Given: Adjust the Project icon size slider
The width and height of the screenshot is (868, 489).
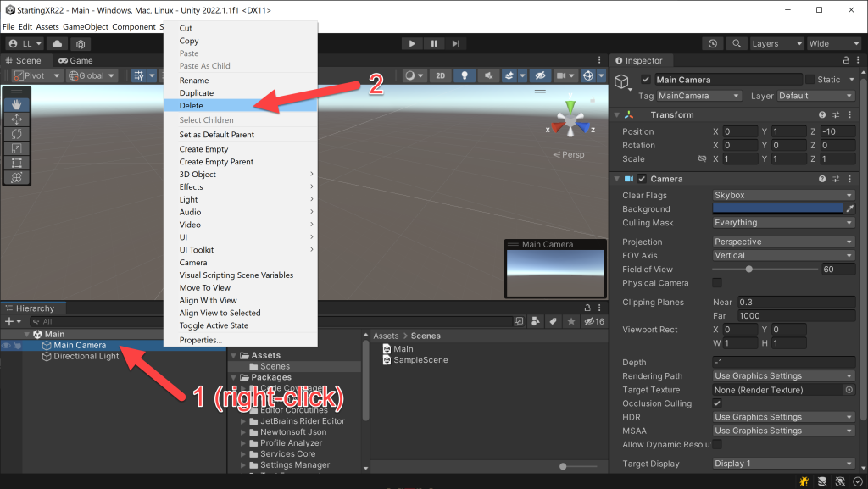Looking at the screenshot, I should [563, 466].
